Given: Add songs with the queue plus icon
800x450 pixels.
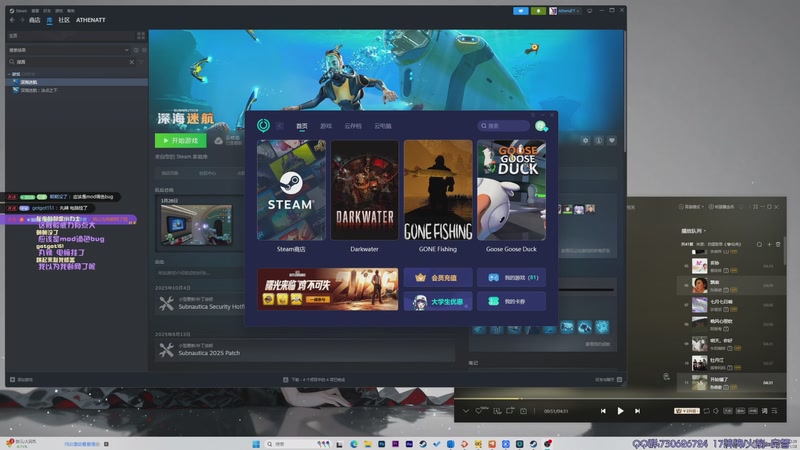Looking at the screenshot, I should [769, 244].
